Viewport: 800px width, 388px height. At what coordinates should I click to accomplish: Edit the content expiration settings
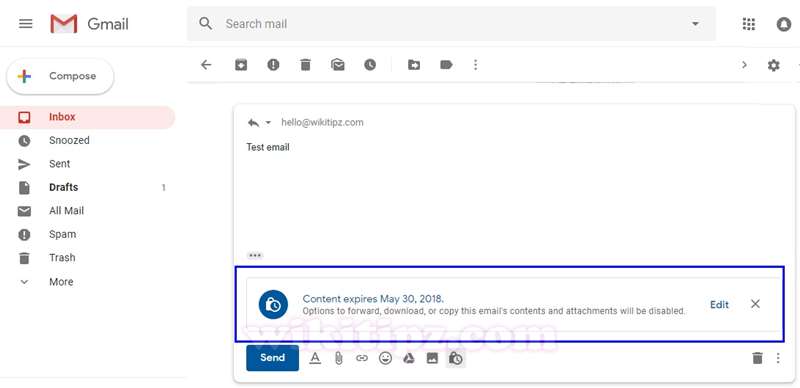(719, 305)
